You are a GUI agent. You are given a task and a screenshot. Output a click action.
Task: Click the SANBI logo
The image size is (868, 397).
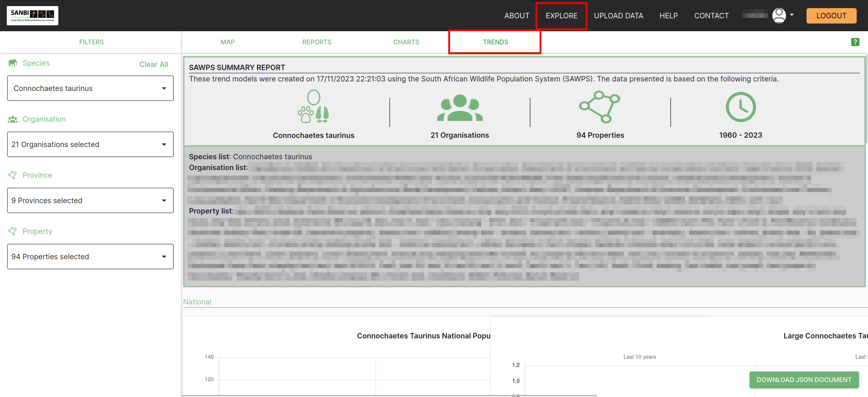(x=32, y=16)
